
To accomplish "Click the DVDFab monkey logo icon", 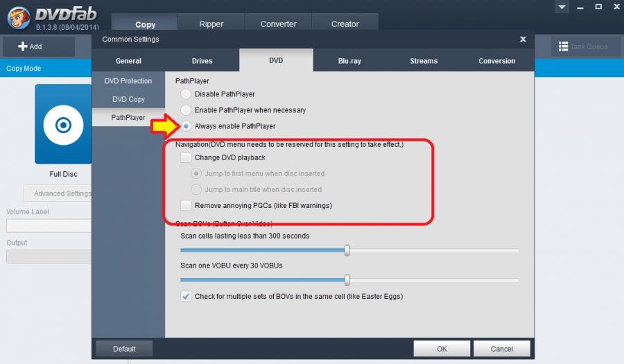I will [x=18, y=17].
